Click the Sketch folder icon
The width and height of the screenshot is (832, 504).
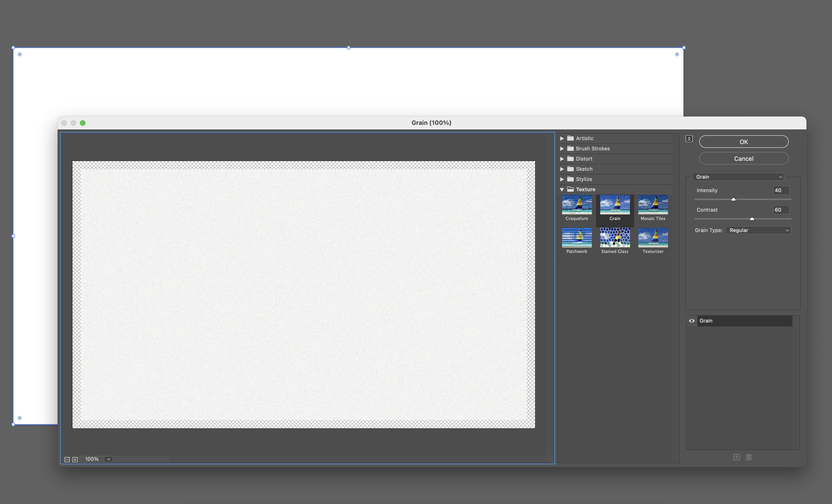pos(570,169)
